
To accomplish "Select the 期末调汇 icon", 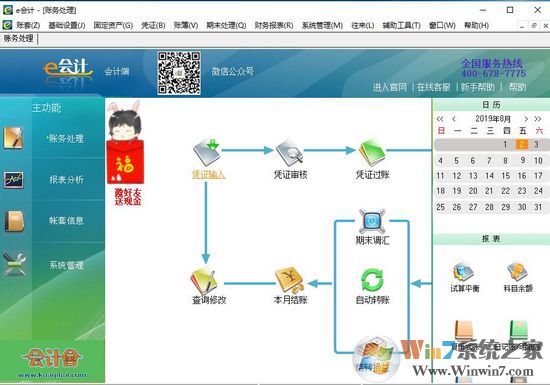I will point(372,221).
